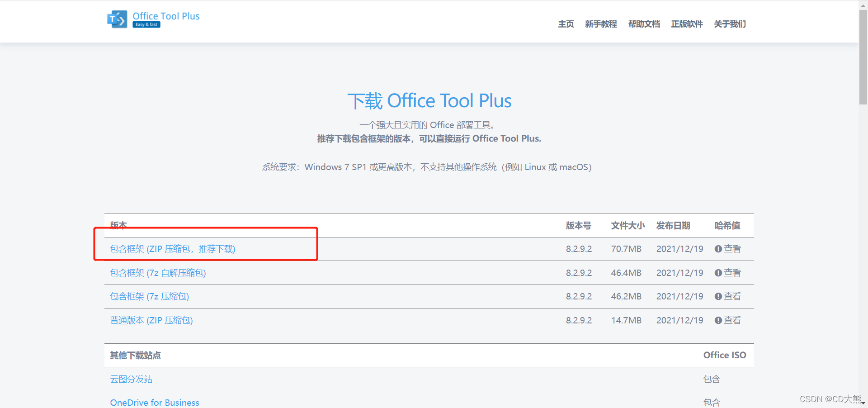
Task: Click the Office Tool Plus site title text
Action: pos(166,16)
